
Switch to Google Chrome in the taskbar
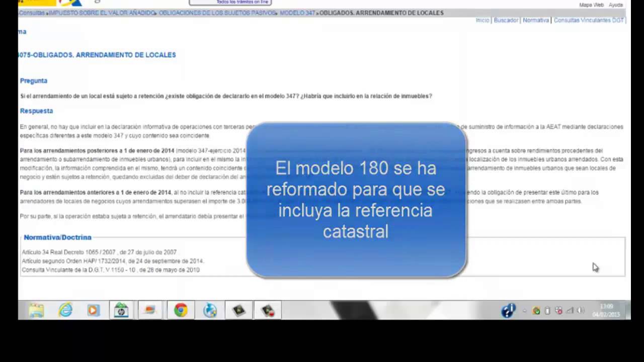click(181, 311)
